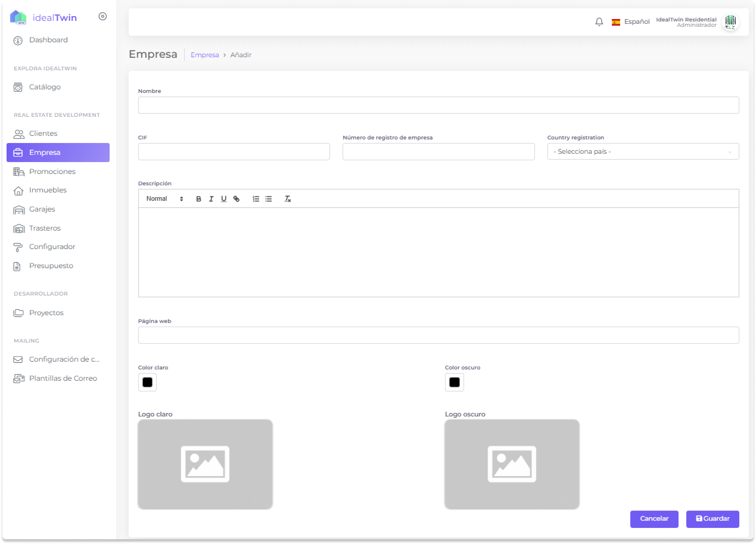Open the Selecciona país dropdown
The image size is (756, 544).
click(643, 152)
